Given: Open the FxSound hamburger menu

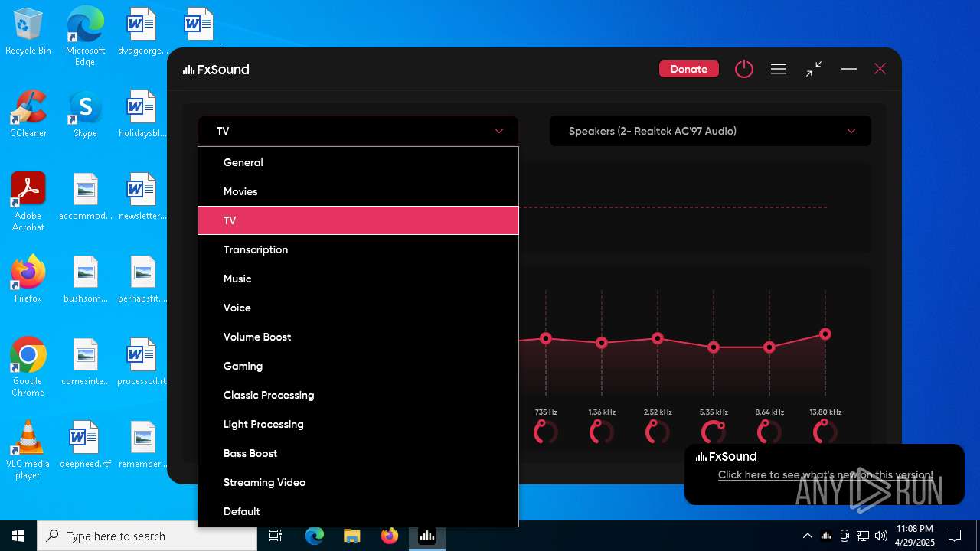Looking at the screenshot, I should 779,69.
